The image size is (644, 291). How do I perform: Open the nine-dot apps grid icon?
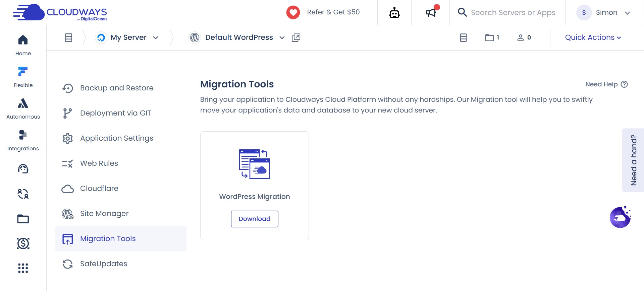(x=23, y=268)
